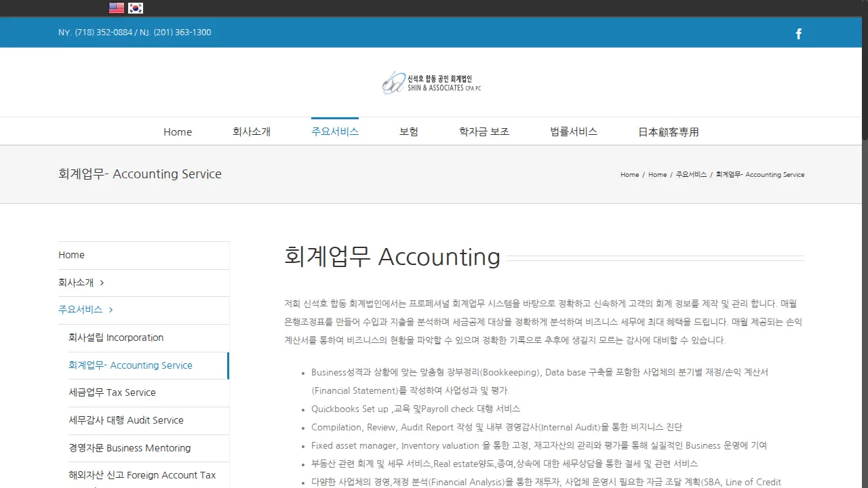This screenshot has width=868, height=488.
Task: Open 회사소개 in the top navigation
Action: pyautogui.click(x=252, y=131)
